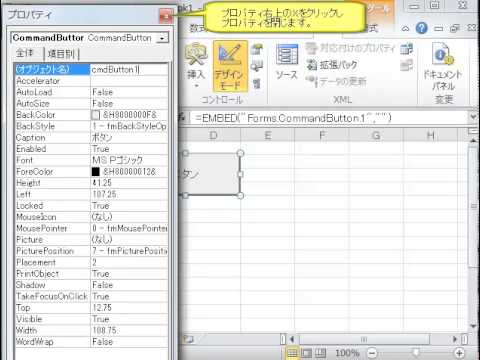Click the 100% zoom level
Viewport: 480px width, 360px height.
[347, 353]
